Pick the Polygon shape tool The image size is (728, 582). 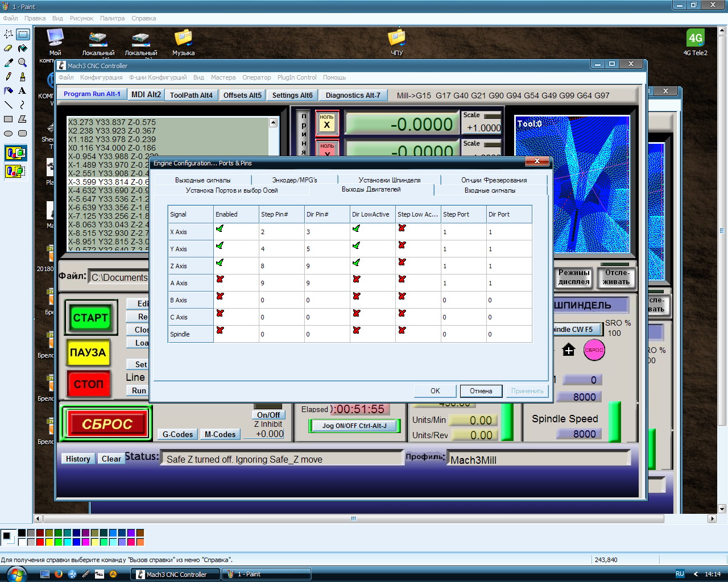pos(23,119)
